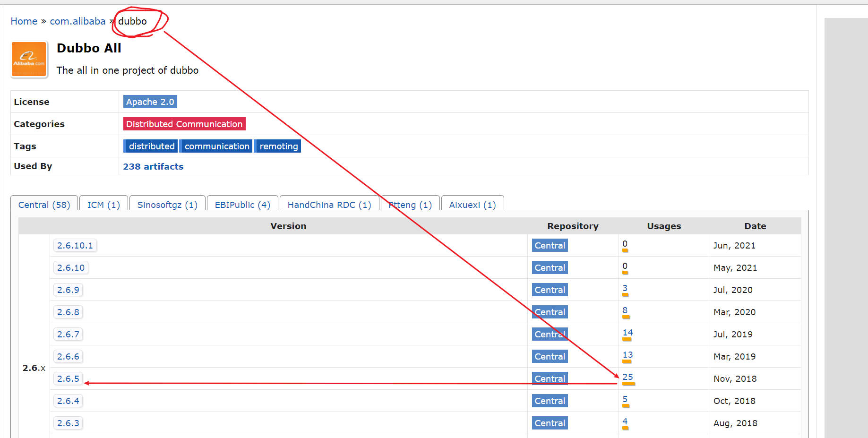Screen dimensions: 868x438
Task: Click the Alibaba logo thumbnail
Action: [x=29, y=59]
